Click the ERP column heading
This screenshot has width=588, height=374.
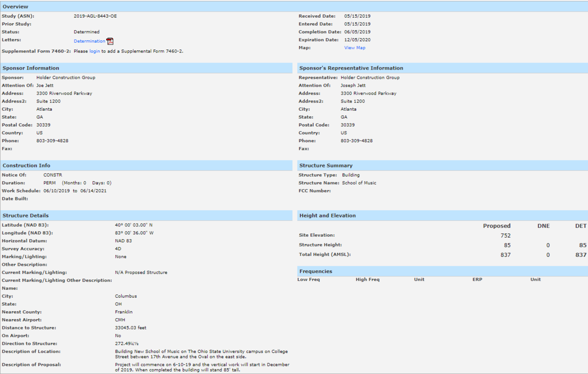[x=477, y=279]
